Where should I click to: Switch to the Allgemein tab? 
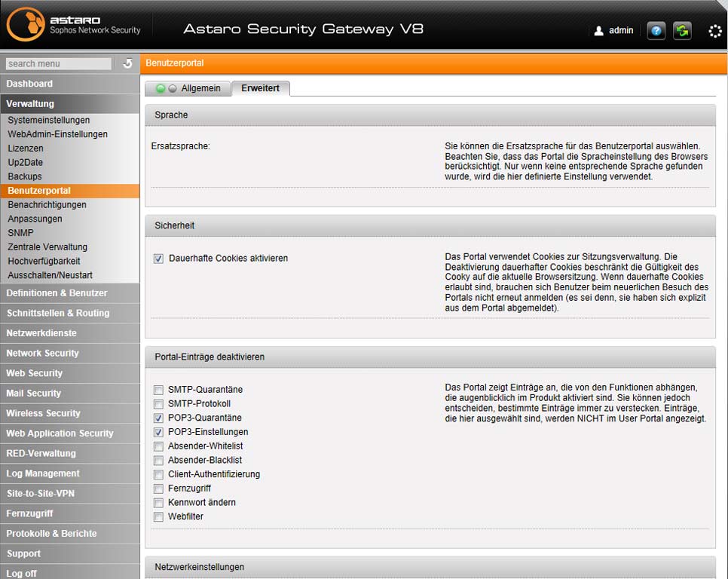pos(188,88)
